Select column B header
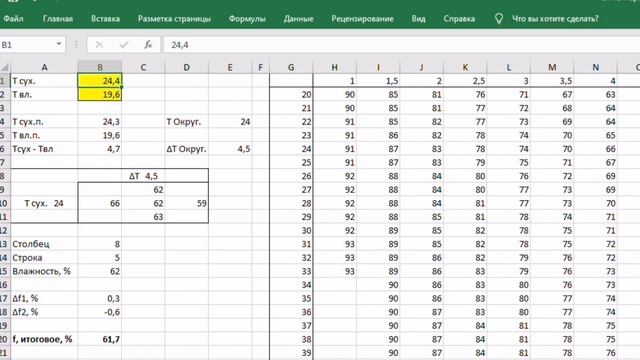 coord(100,67)
